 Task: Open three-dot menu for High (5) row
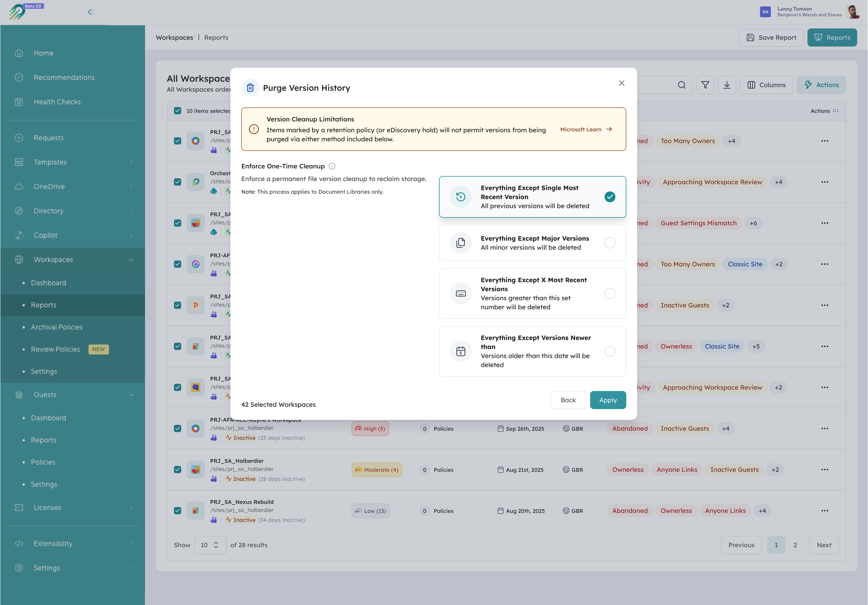point(825,428)
